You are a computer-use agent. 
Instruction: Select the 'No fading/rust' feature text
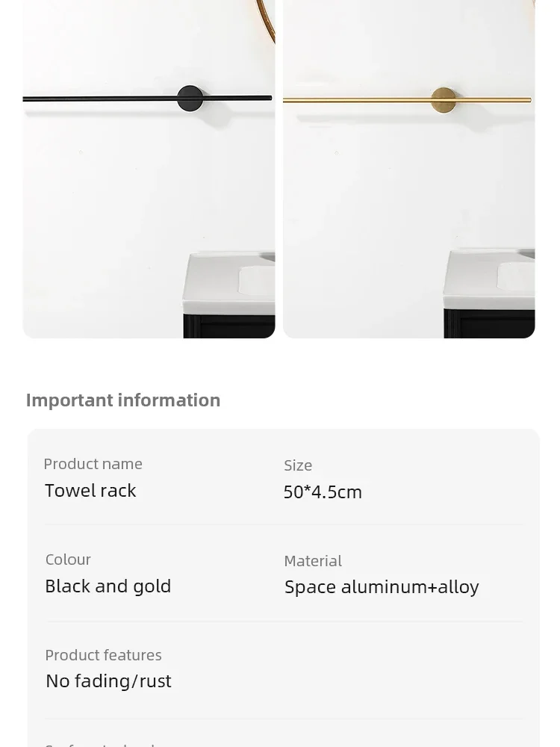tap(108, 681)
